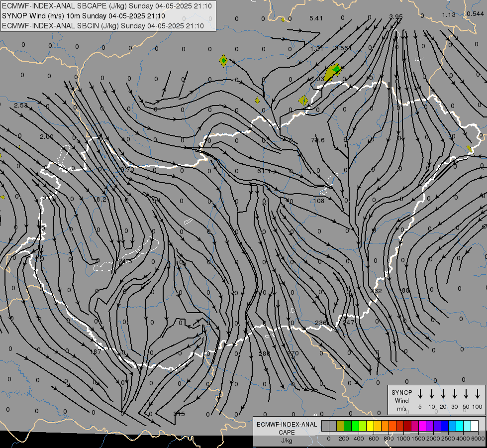The width and height of the screenshot is (487, 448).
Task: Click the 200 tick label on color scale
Action: point(344,439)
